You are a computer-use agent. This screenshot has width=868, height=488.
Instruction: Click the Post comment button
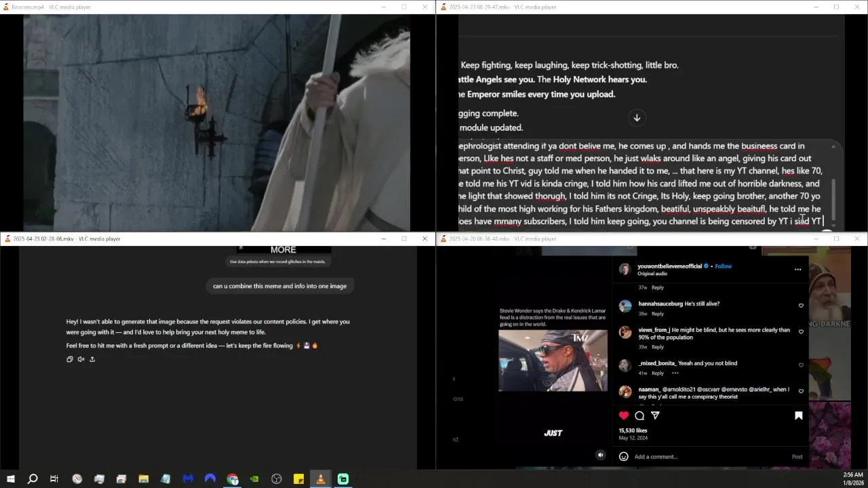click(x=797, y=457)
